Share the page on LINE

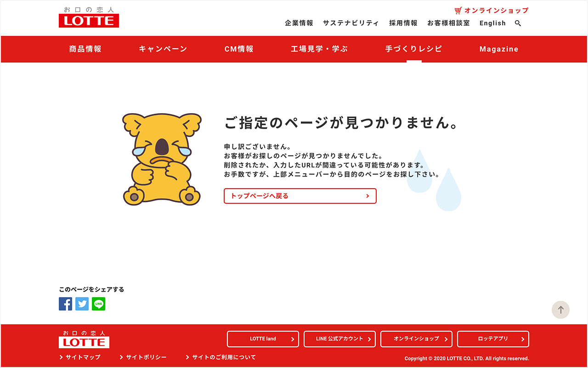(x=98, y=304)
